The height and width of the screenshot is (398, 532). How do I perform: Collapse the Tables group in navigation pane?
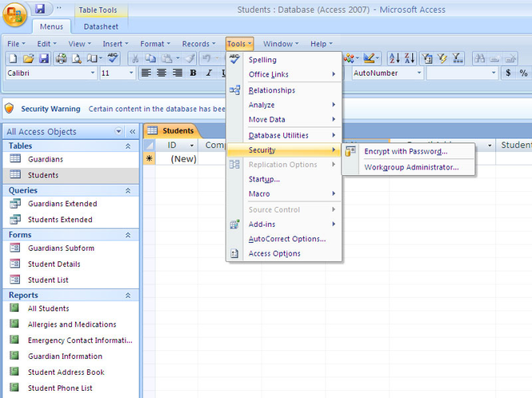127,146
